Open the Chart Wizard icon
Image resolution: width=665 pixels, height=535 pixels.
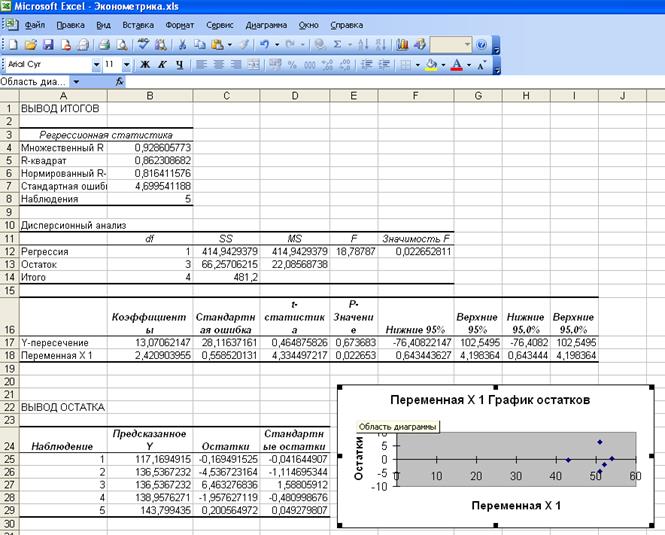tap(403, 45)
